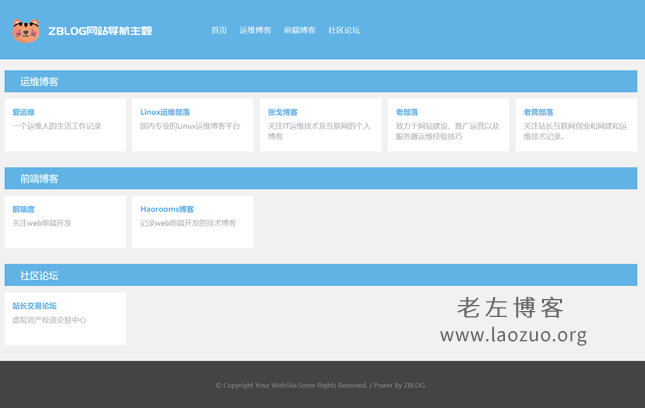The height and width of the screenshot is (408, 645).
Task: Click the tiger mascot logo icon
Action: 26,30
